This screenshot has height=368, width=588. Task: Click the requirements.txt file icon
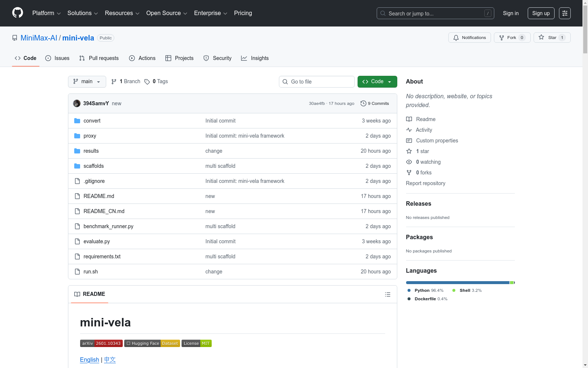point(77,256)
